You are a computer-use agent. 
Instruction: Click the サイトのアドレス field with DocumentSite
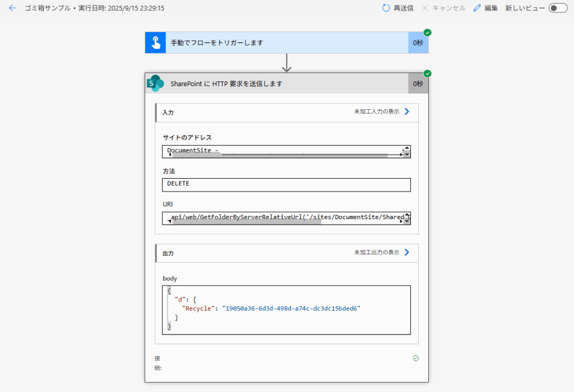(x=286, y=151)
